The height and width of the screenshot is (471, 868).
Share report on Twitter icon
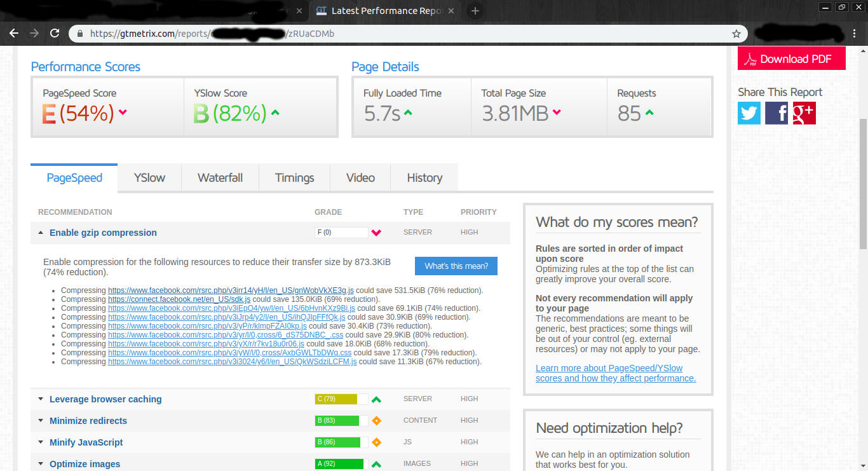(749, 113)
